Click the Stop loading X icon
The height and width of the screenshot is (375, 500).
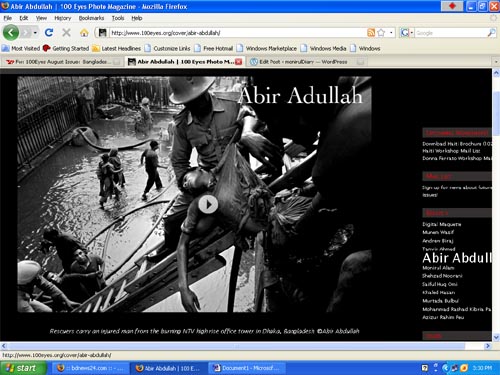point(66,33)
